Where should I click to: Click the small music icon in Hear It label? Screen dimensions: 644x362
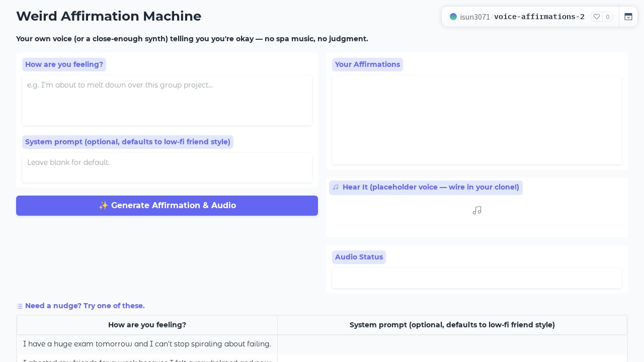click(x=336, y=188)
